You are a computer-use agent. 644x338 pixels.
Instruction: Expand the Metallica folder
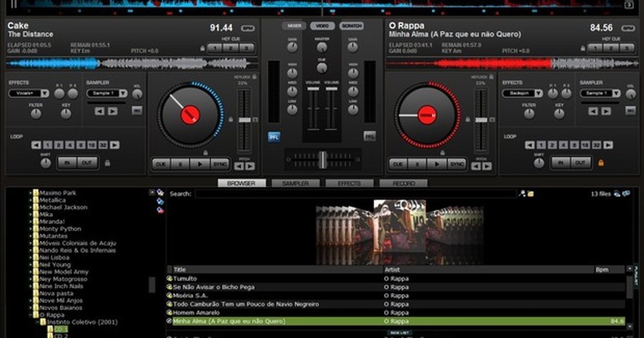[30, 200]
